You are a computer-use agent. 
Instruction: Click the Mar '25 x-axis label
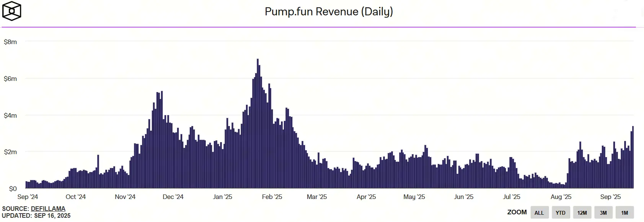click(x=317, y=197)
